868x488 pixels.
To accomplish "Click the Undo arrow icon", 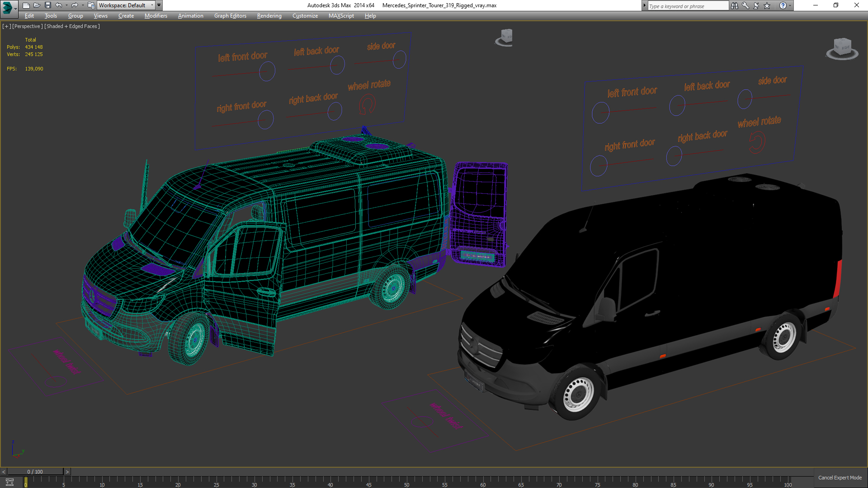I will tap(59, 5).
